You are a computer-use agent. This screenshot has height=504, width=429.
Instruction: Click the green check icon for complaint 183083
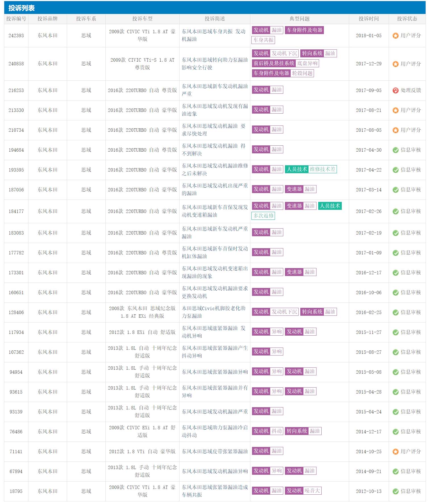[395, 233]
